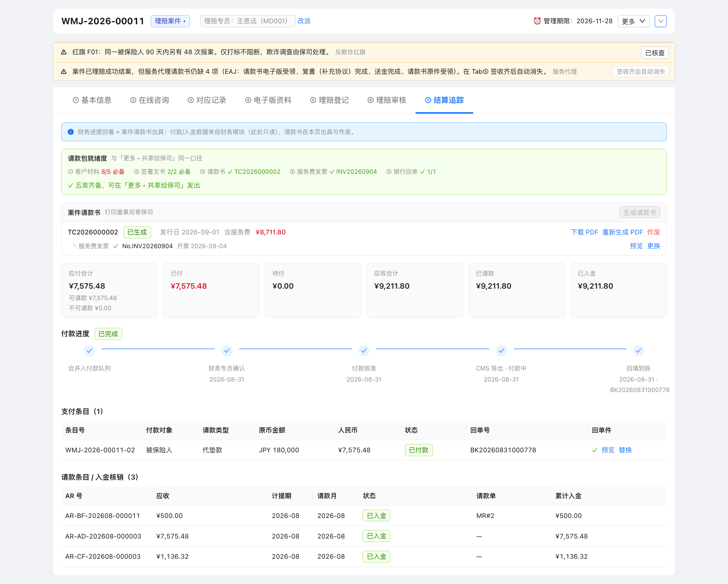This screenshot has height=584, width=728.
Task: Open the 更多 dropdown menu
Action: 633,21
